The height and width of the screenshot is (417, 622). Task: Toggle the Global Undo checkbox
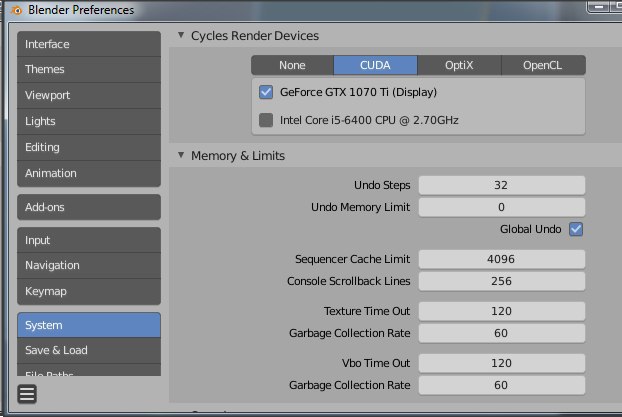coord(576,229)
